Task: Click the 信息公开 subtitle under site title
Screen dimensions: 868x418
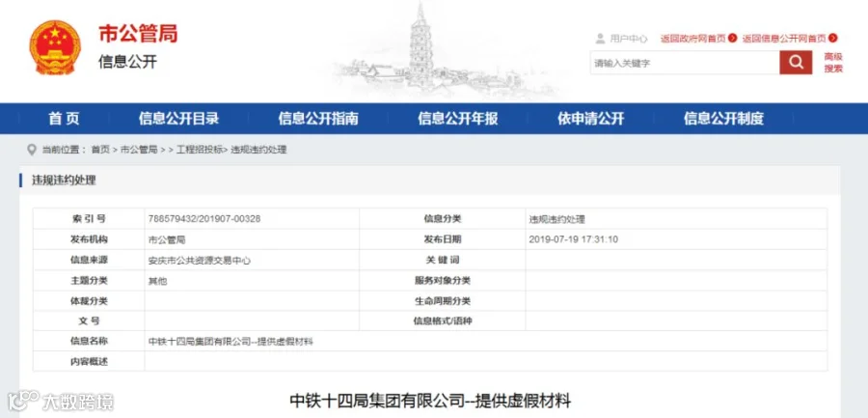Action: pos(128,62)
